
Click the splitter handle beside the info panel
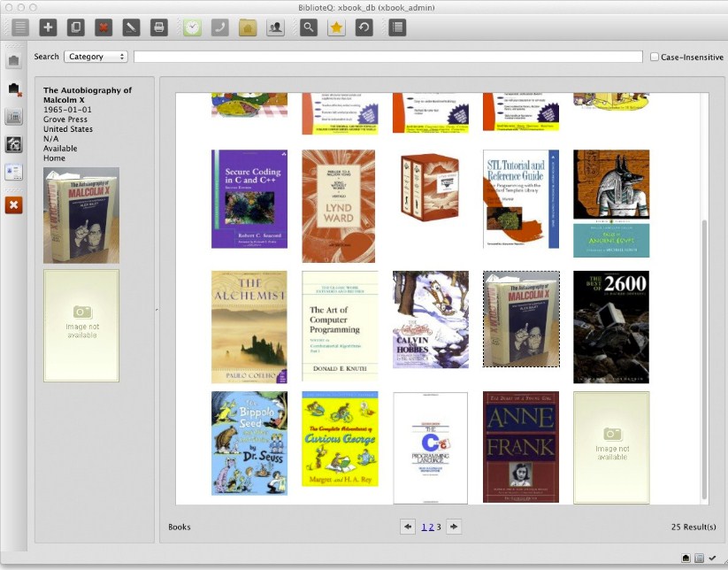click(x=157, y=310)
